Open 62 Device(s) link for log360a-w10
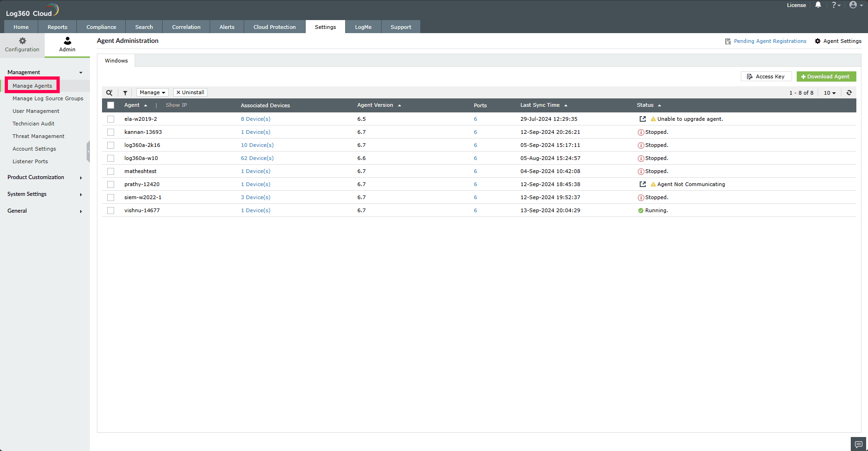 257,158
